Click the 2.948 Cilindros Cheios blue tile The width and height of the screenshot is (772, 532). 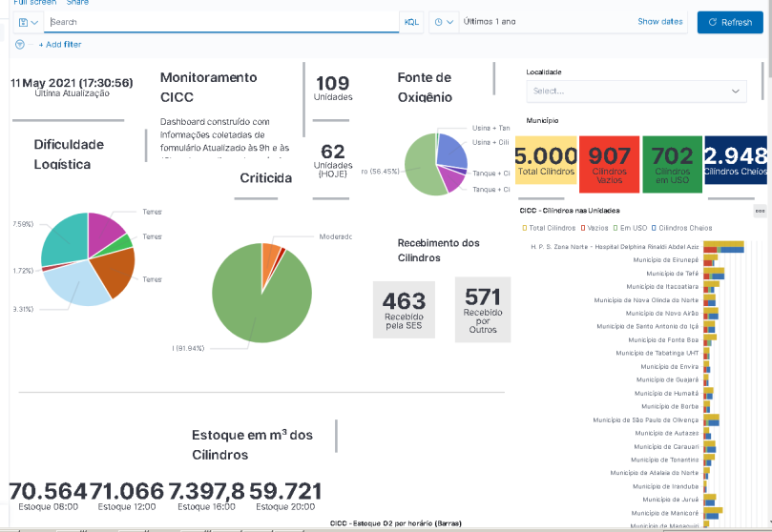click(736, 160)
